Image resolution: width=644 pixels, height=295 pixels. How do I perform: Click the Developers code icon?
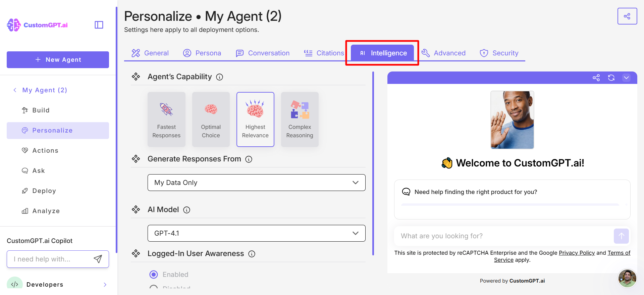point(15,284)
